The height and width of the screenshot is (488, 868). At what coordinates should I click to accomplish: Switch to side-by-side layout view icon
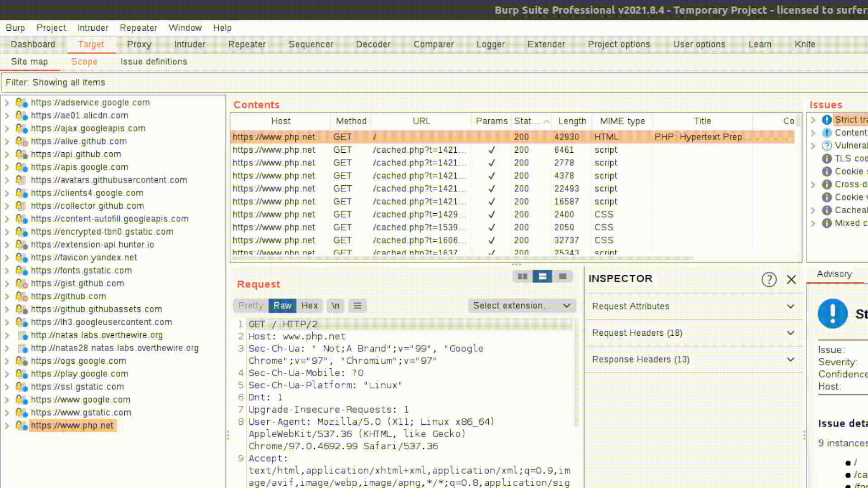coord(522,276)
